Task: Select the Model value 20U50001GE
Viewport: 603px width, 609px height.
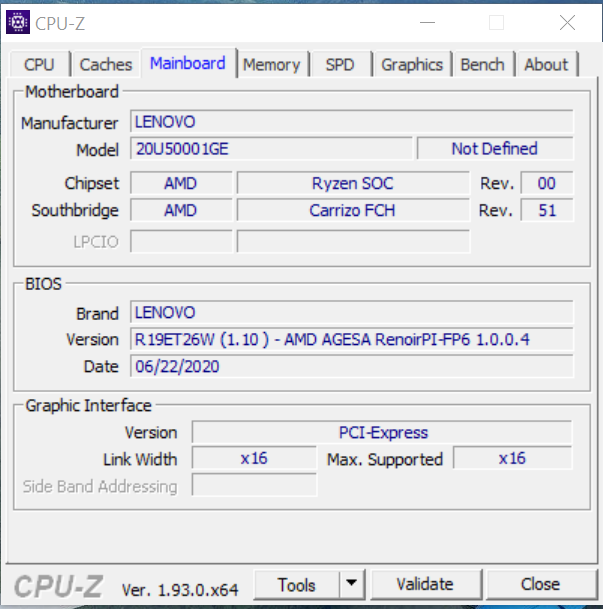Action: coord(271,149)
